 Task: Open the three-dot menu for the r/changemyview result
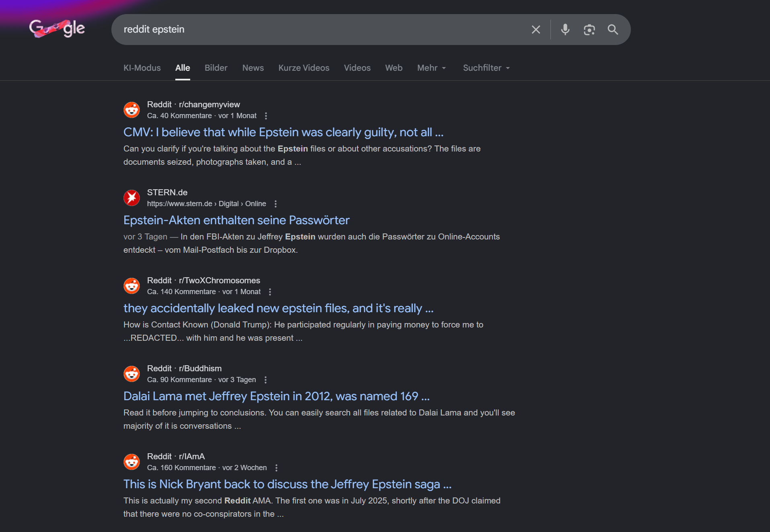point(266,116)
